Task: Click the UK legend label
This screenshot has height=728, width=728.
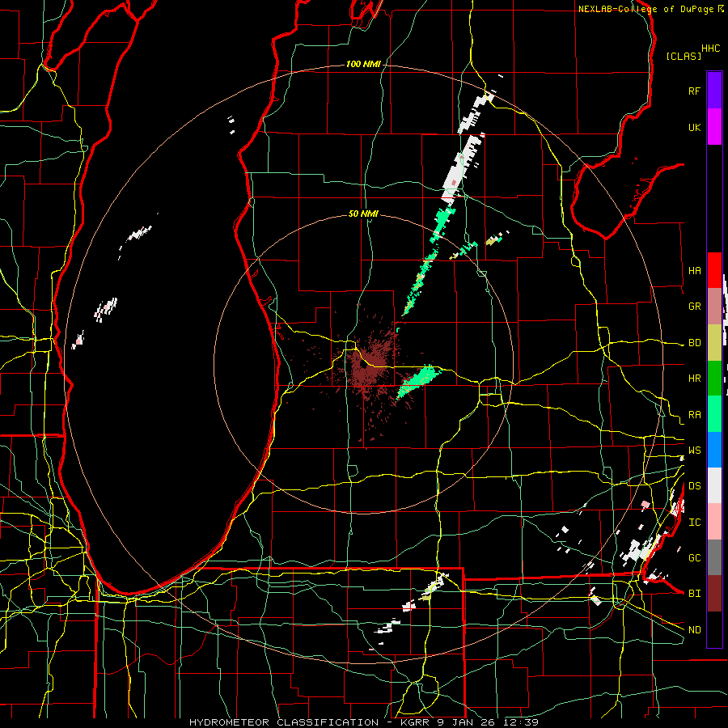Action: (694, 127)
